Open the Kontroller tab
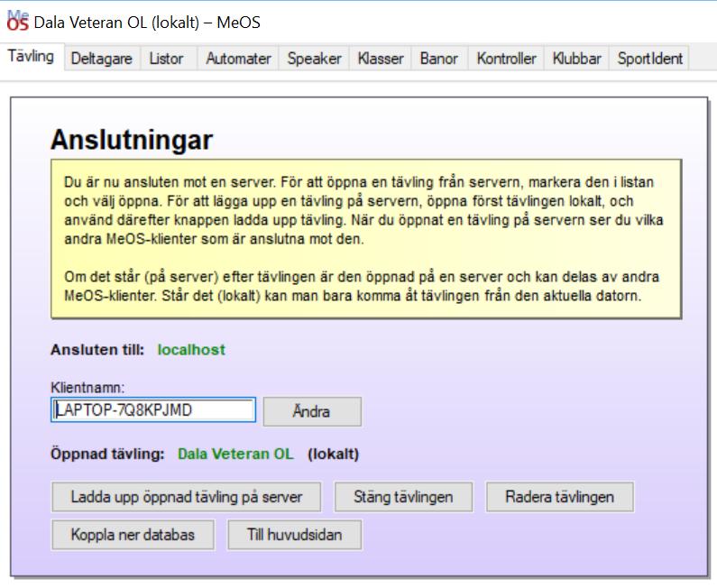This screenshot has width=717, height=588. [x=506, y=59]
